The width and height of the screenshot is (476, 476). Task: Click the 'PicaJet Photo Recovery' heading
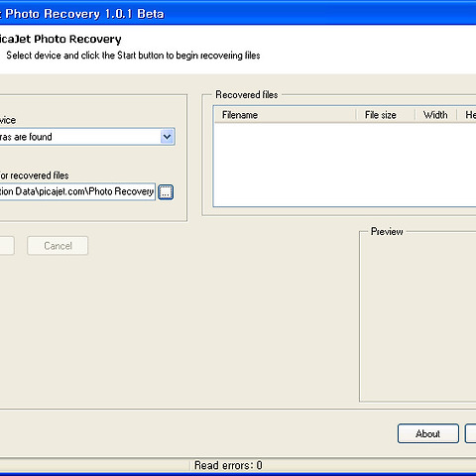[60, 39]
